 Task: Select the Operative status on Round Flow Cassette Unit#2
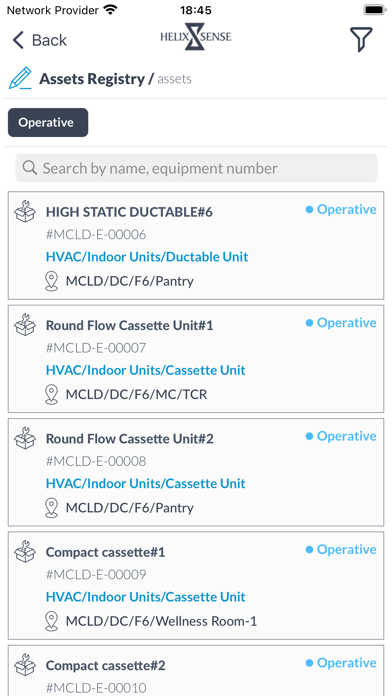tap(341, 436)
